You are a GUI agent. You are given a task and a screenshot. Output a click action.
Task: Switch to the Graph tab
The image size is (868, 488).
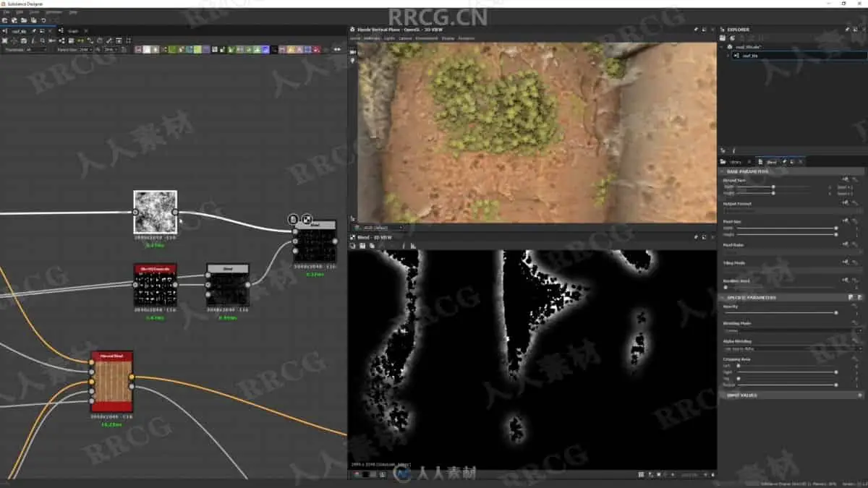click(x=73, y=31)
